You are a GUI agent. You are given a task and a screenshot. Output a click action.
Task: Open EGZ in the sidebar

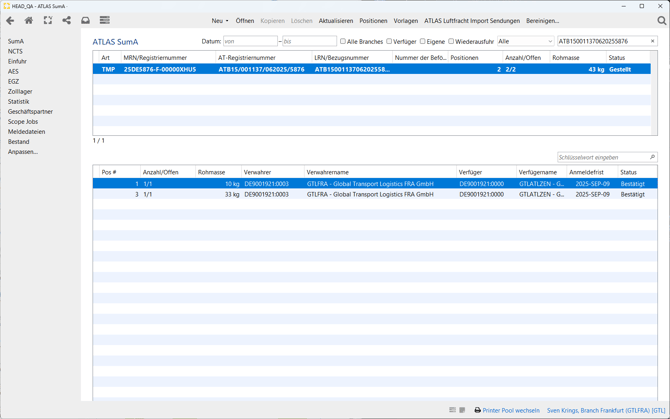[13, 81]
